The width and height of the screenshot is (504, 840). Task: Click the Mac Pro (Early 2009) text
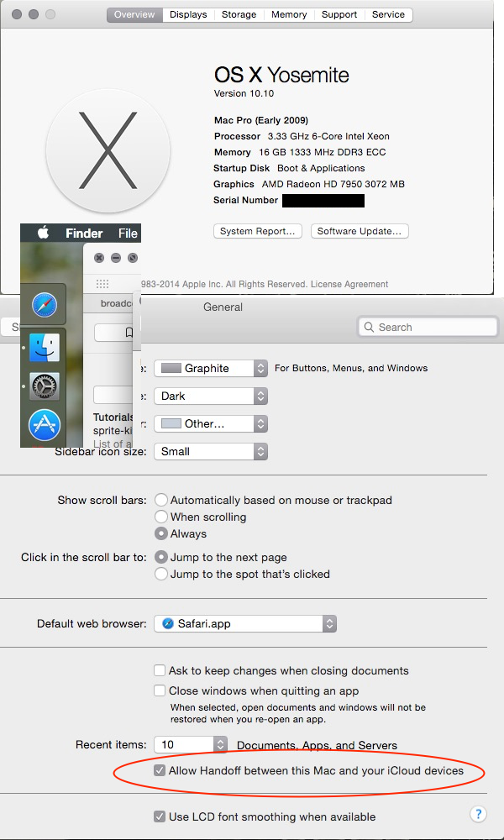pyautogui.click(x=261, y=120)
